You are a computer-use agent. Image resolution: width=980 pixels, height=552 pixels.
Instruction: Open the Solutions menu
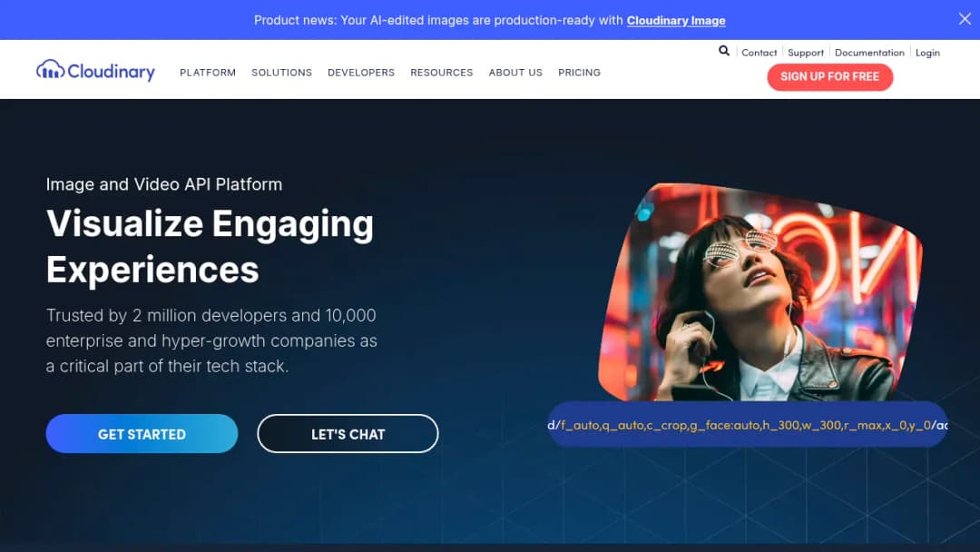[281, 73]
